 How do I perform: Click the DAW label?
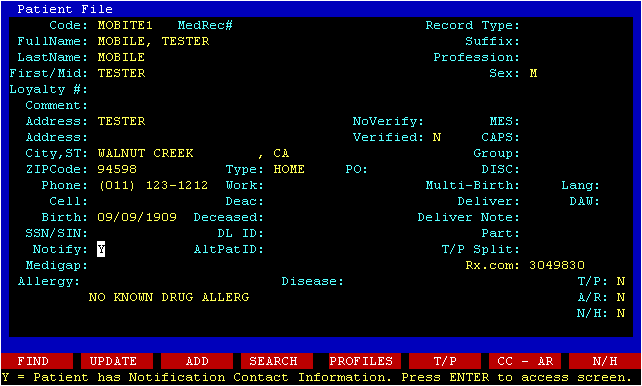click(585, 201)
